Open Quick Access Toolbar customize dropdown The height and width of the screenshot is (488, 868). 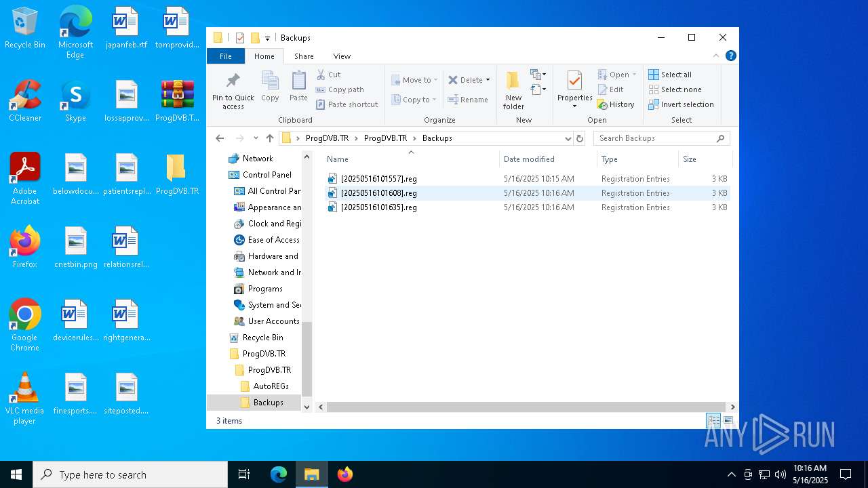click(267, 38)
